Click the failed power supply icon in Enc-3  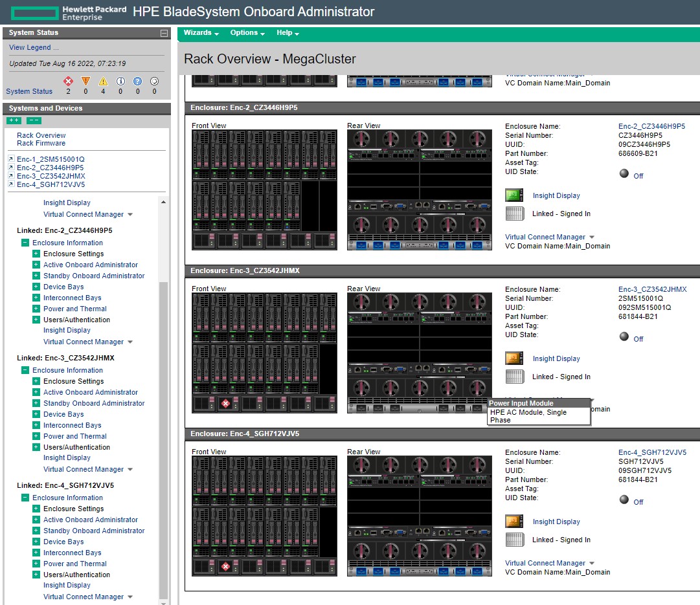point(226,403)
